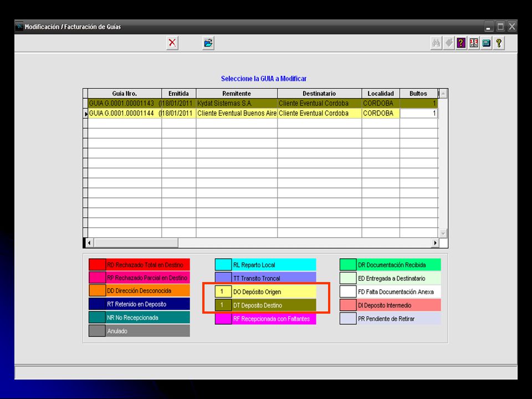Click the grid's horizontal scrollbar thumb
532x399 pixels.
(136, 243)
